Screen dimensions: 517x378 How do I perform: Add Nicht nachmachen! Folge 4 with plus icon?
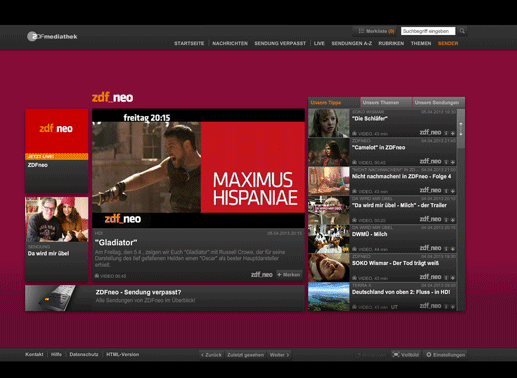pyautogui.click(x=453, y=191)
